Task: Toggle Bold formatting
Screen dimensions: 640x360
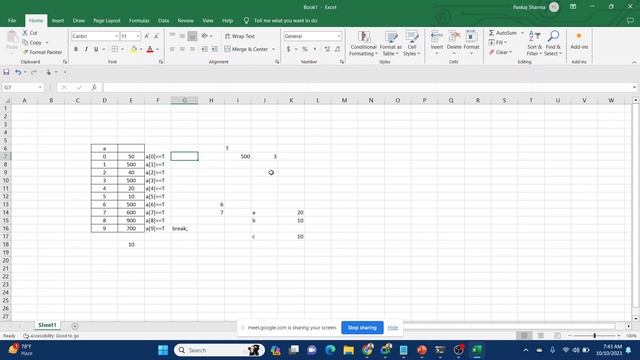Action: click(76, 49)
